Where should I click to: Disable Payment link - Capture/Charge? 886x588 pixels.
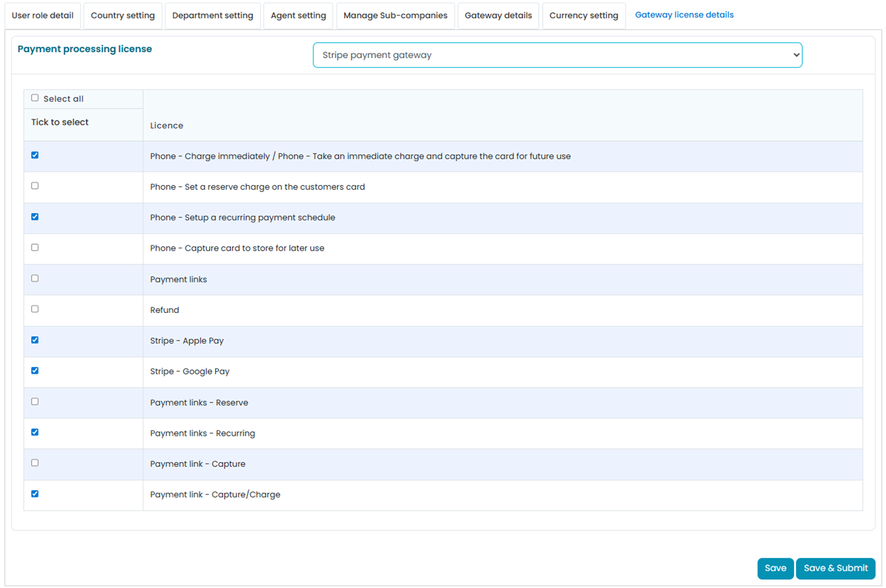[x=35, y=493]
